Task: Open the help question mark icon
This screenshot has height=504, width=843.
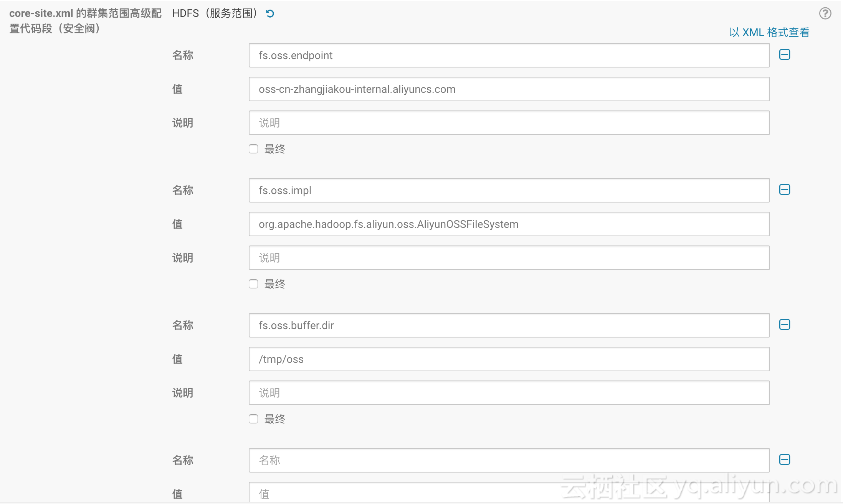Action: click(825, 13)
